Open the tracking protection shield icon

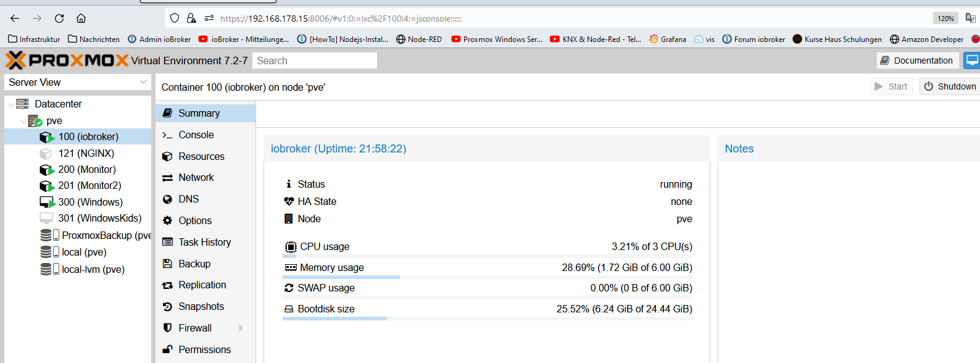coord(175,19)
